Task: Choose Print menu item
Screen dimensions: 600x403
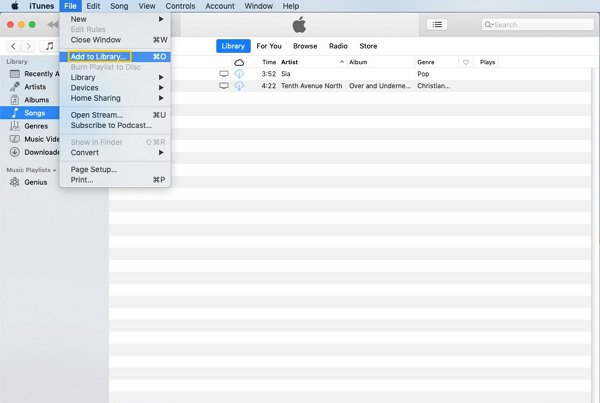Action: click(x=115, y=179)
